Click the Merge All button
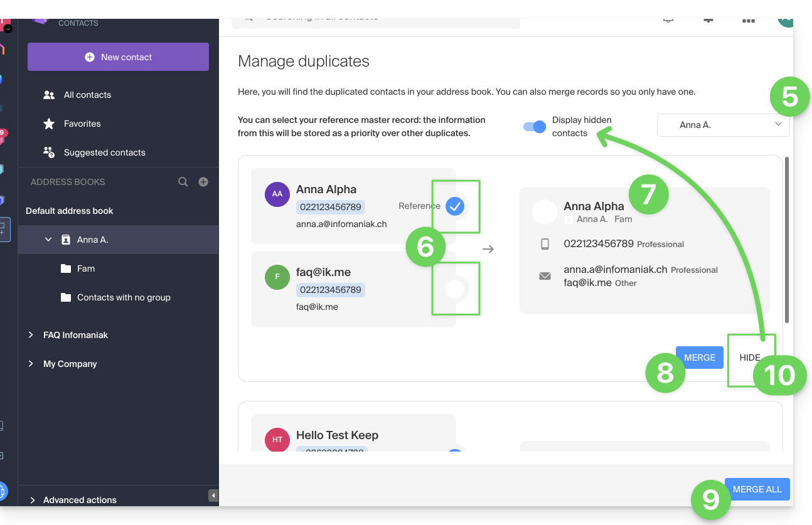The height and width of the screenshot is (525, 812). (757, 489)
